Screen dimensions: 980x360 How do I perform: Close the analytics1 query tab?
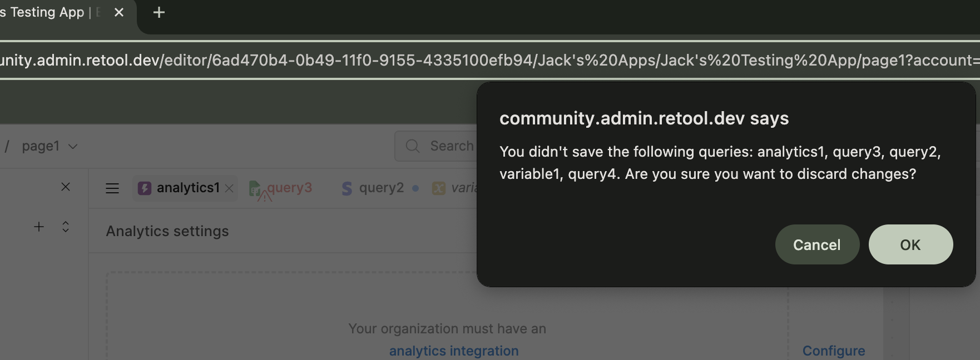(229, 188)
